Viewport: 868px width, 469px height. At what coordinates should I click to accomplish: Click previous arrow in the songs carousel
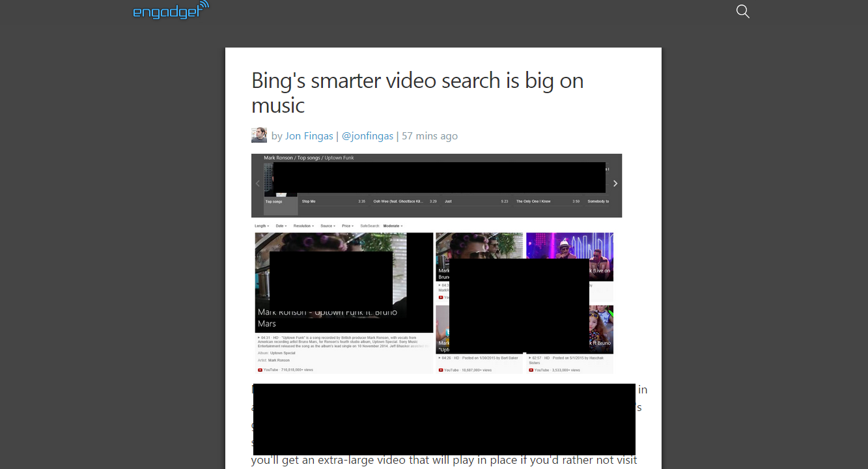tap(257, 184)
